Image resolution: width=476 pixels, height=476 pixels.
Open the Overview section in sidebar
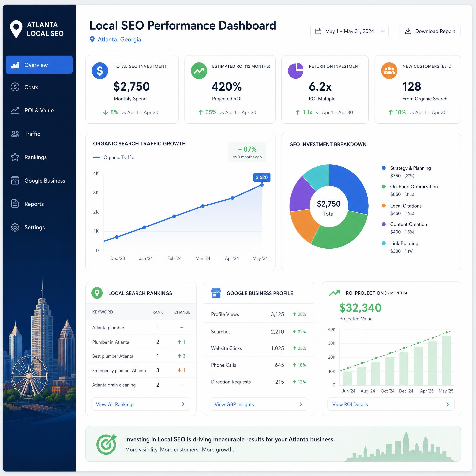pos(39,65)
